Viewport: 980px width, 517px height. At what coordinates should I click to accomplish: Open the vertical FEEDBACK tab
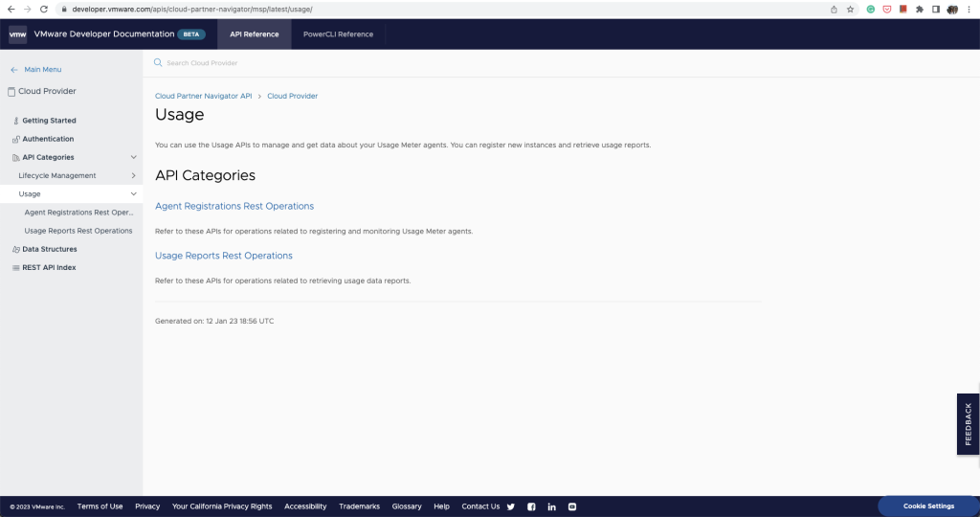(969, 424)
